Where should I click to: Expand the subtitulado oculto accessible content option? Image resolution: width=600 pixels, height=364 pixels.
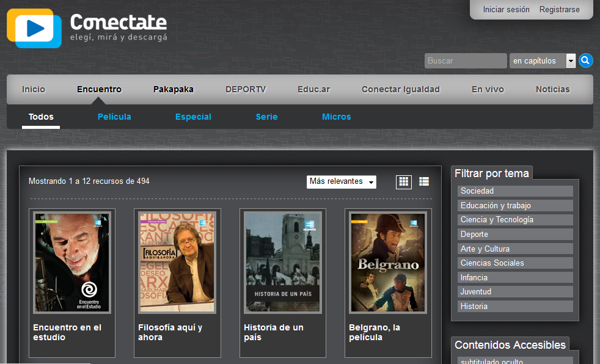(x=515, y=361)
